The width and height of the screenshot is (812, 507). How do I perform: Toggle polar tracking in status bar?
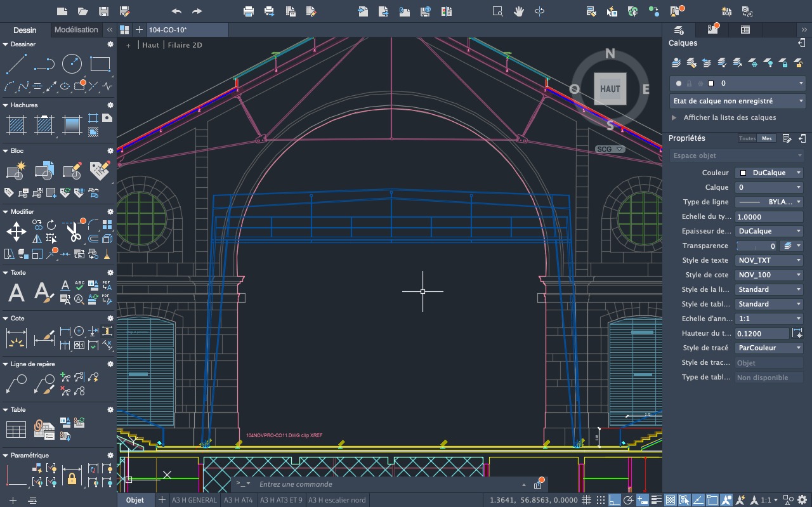point(629,500)
